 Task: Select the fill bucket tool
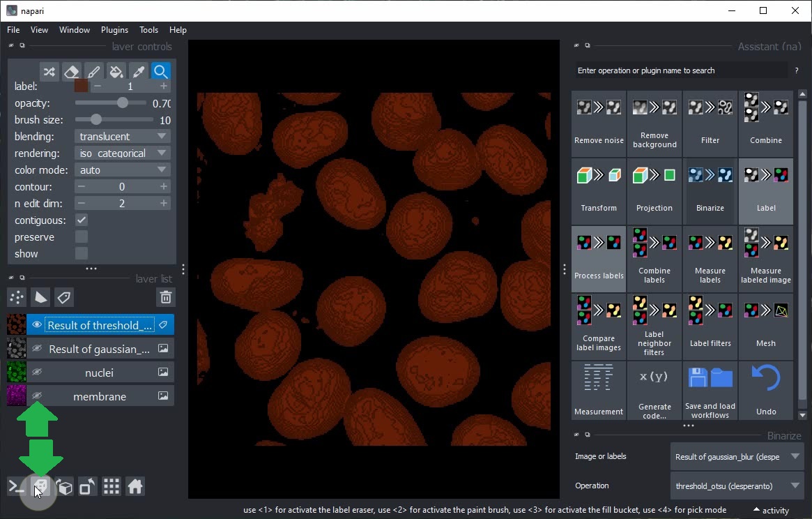[x=116, y=72]
